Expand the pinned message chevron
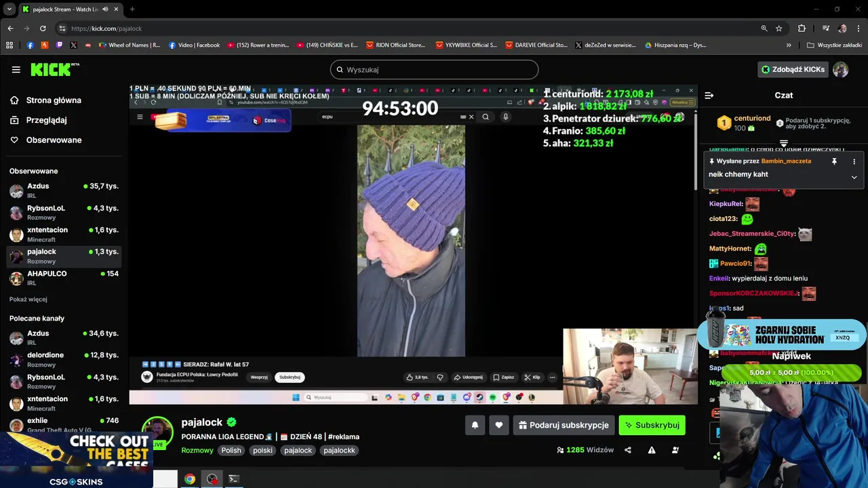Screen dimensions: 868x488 tap(854, 177)
